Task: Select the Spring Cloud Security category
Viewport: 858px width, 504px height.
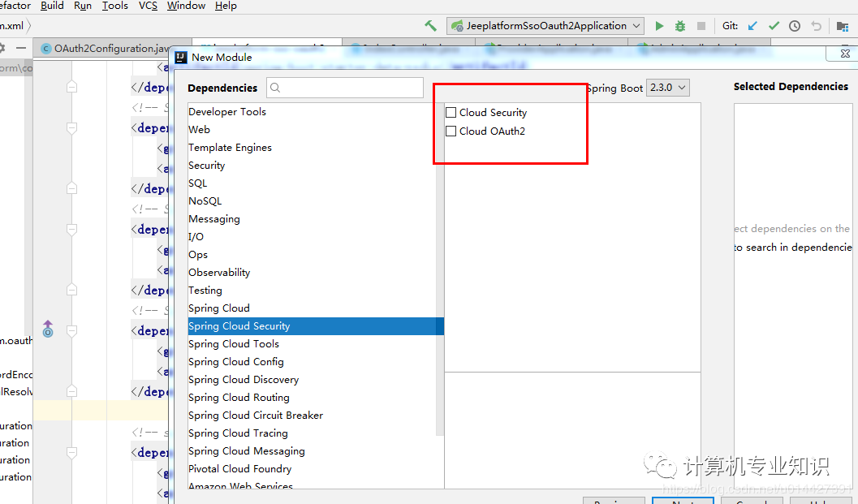Action: click(x=315, y=326)
